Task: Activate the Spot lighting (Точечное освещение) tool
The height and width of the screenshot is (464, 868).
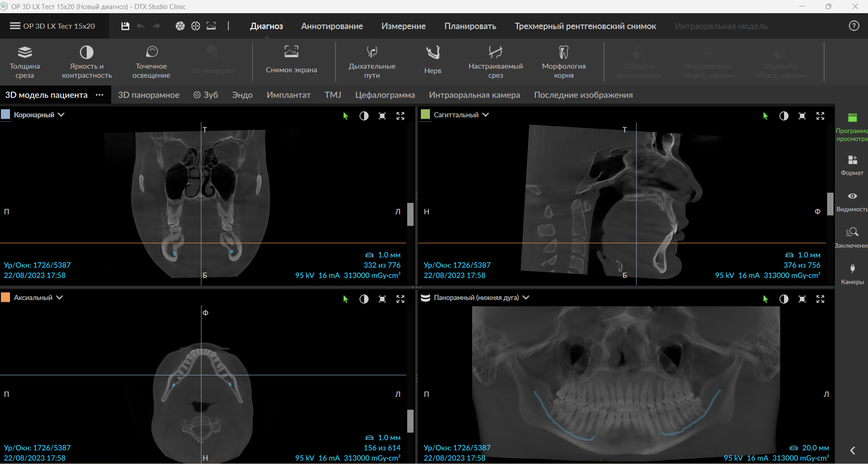Action: tap(151, 61)
